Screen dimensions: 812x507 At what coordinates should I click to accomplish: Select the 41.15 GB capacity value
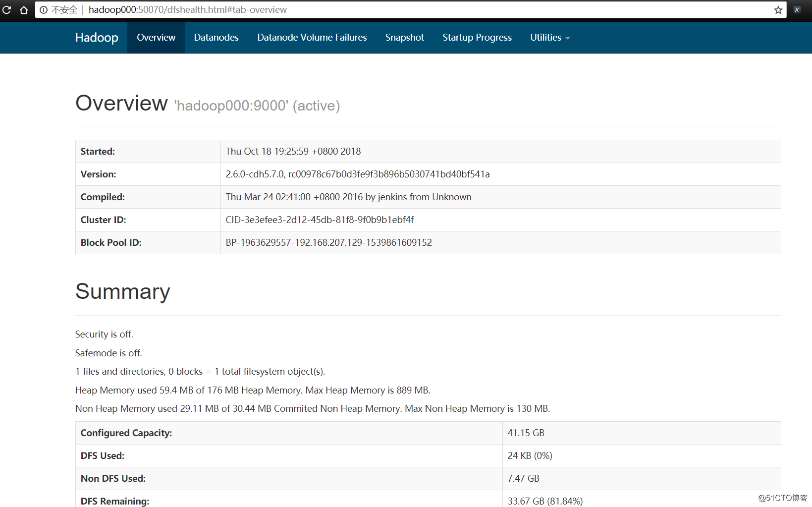pos(526,433)
